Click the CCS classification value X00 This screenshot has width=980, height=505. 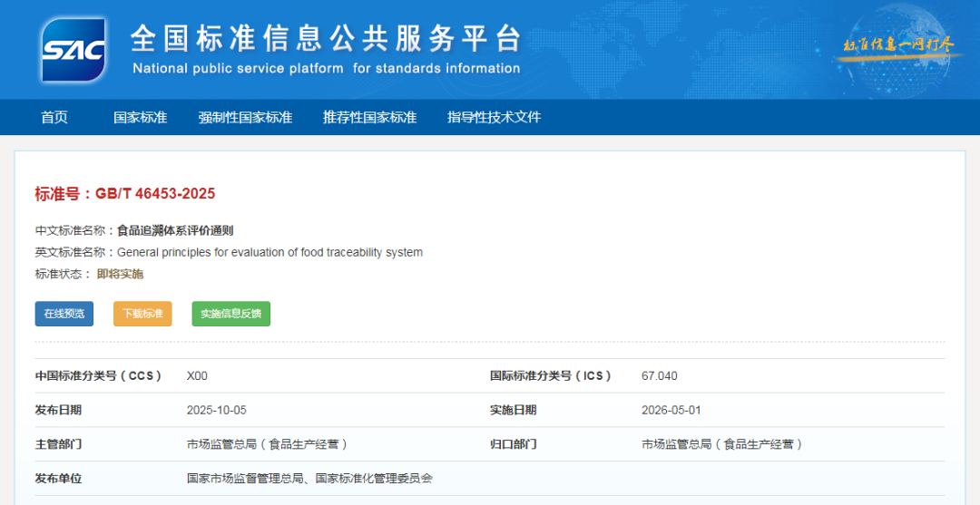point(197,376)
